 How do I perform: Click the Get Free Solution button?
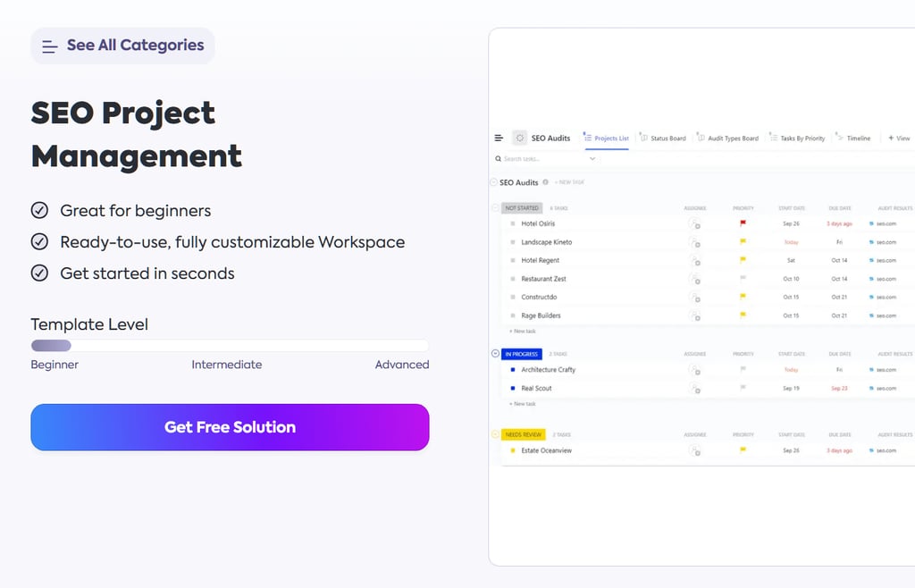pos(230,427)
